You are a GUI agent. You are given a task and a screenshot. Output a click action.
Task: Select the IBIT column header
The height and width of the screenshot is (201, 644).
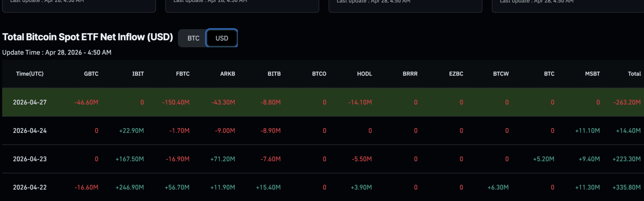click(138, 74)
